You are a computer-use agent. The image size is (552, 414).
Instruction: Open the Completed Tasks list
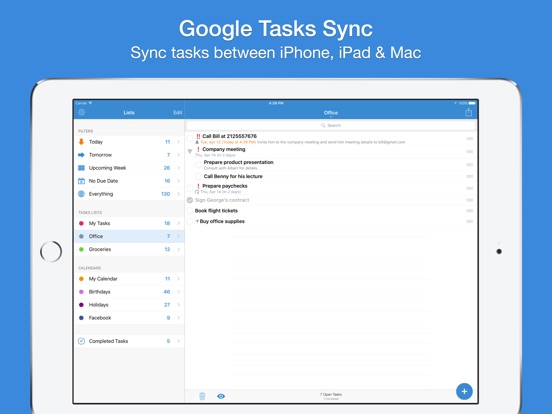130,341
